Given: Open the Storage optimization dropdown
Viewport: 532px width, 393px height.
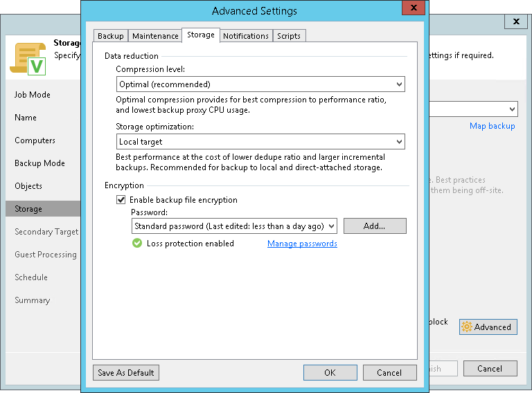Looking at the screenshot, I should point(260,142).
